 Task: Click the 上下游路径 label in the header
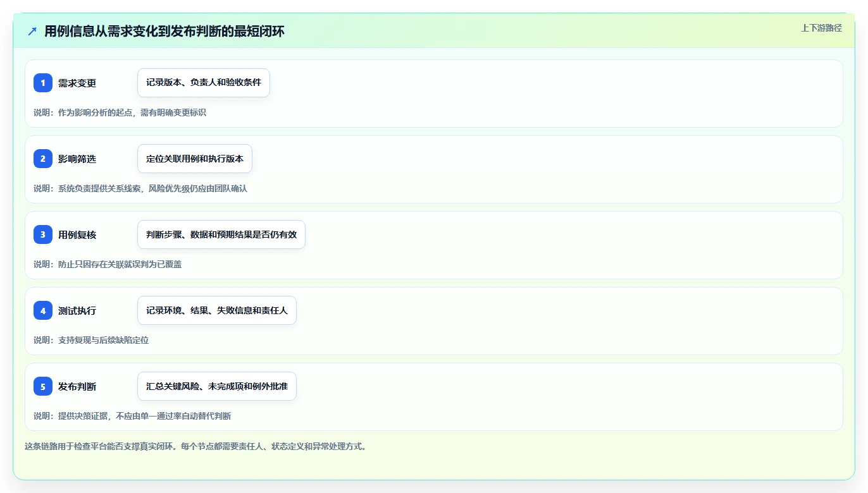point(821,28)
